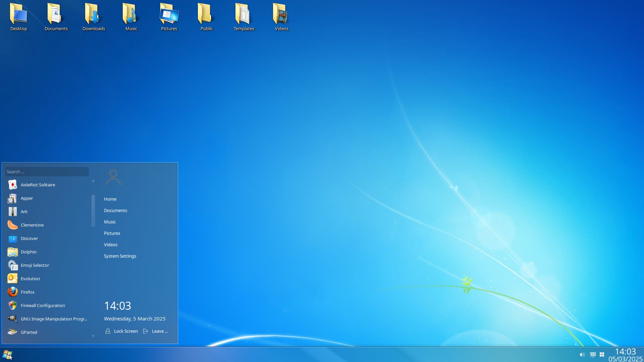Viewport: 644px width, 362px height.
Task: Launch GNU Image Manipulation Program
Action: coord(12,319)
